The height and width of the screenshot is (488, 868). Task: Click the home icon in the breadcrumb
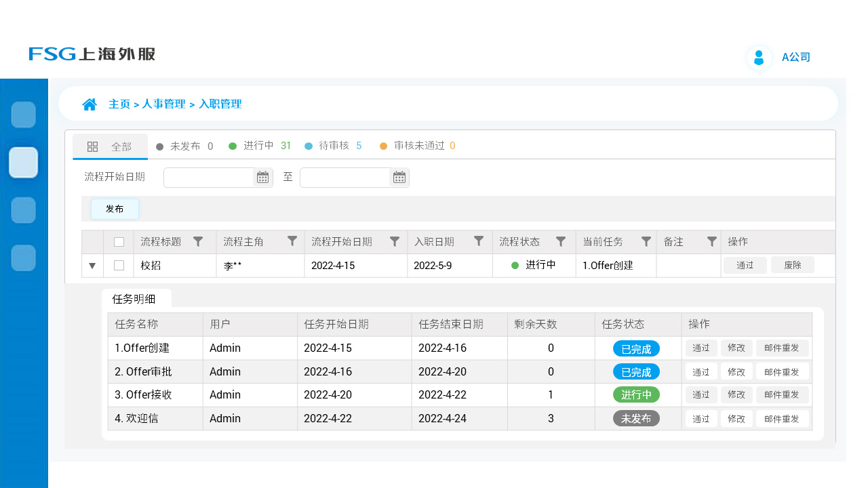90,104
